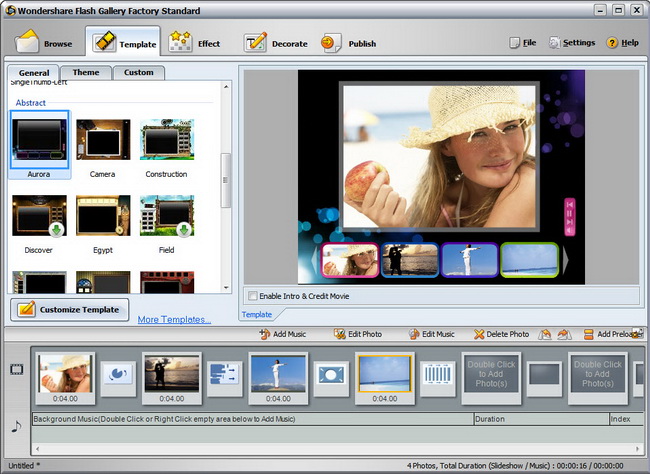The height and width of the screenshot is (474, 650).
Task: Click the Customize Template button
Action: 70,309
